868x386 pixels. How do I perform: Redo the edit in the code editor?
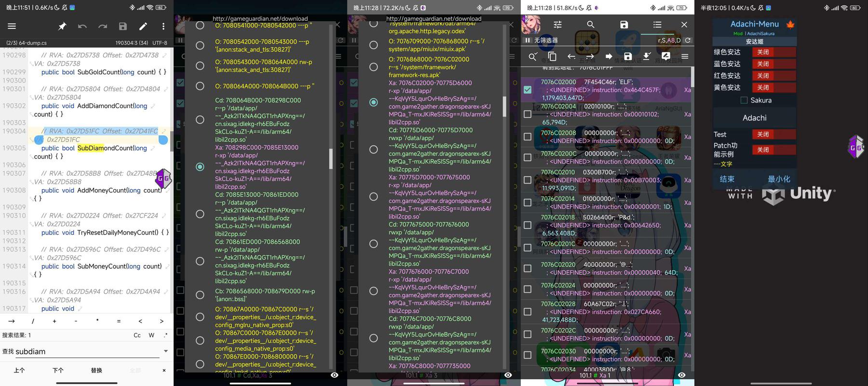(x=103, y=27)
